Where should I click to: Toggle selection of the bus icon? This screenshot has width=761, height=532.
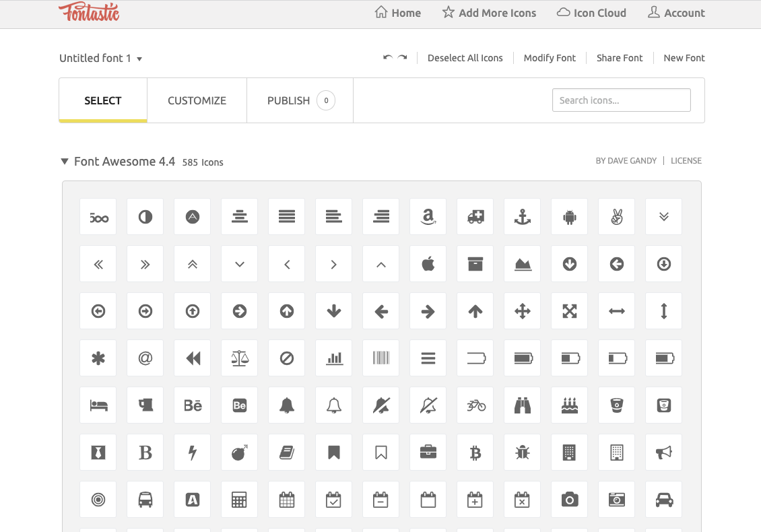click(145, 499)
